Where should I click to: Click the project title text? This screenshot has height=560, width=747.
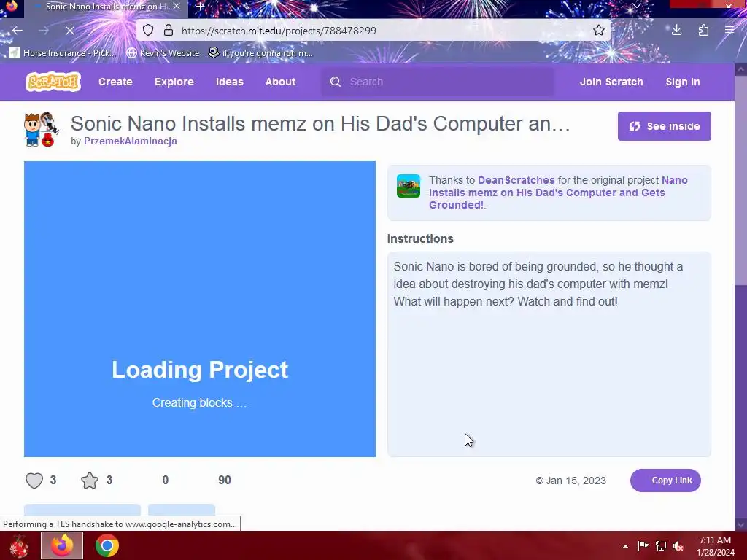(320, 123)
